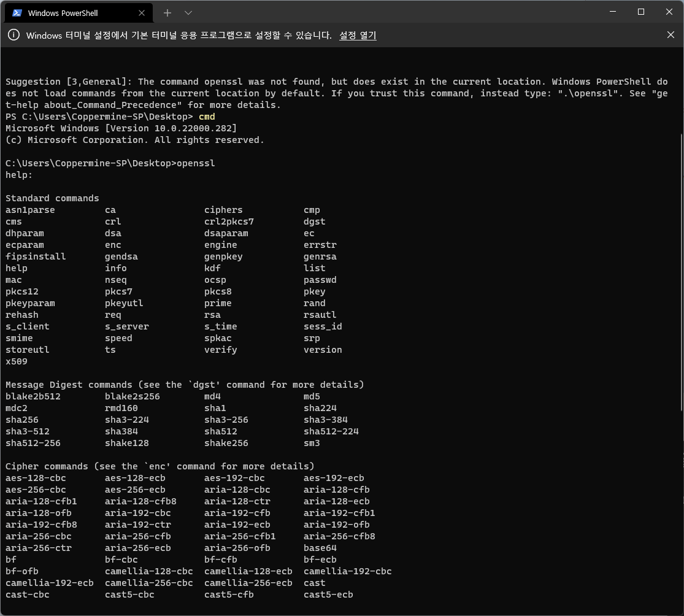Click the 'sha3-384' digest text
684x616 pixels.
point(326,420)
